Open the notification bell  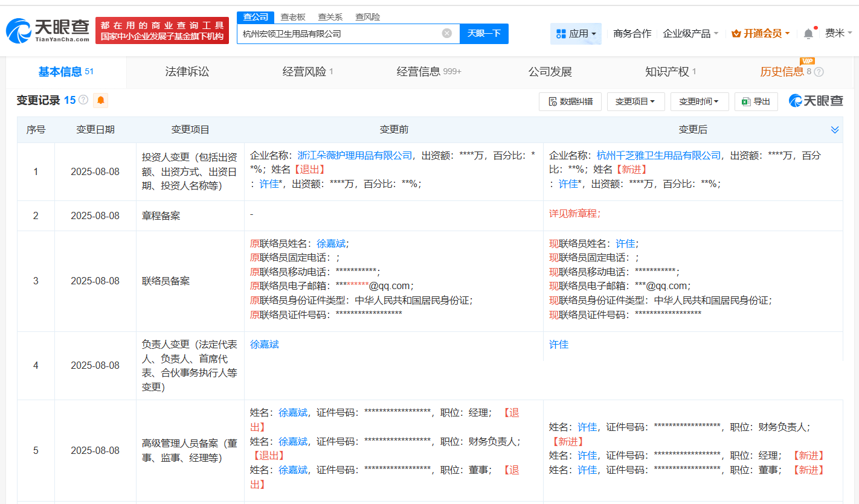(808, 34)
